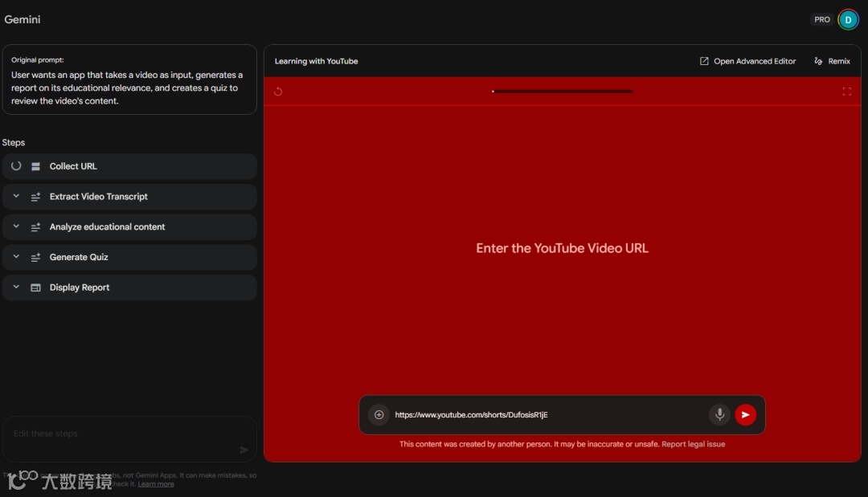
Task: Click the Analyze educational content step icon
Action: point(35,227)
